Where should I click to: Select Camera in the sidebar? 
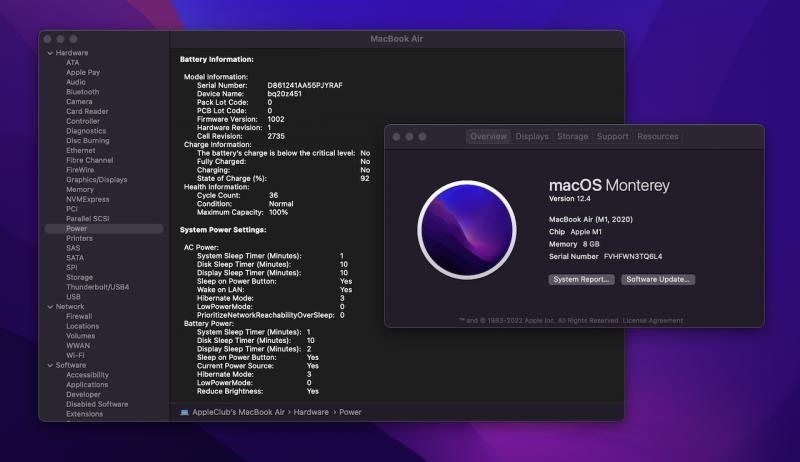(79, 101)
